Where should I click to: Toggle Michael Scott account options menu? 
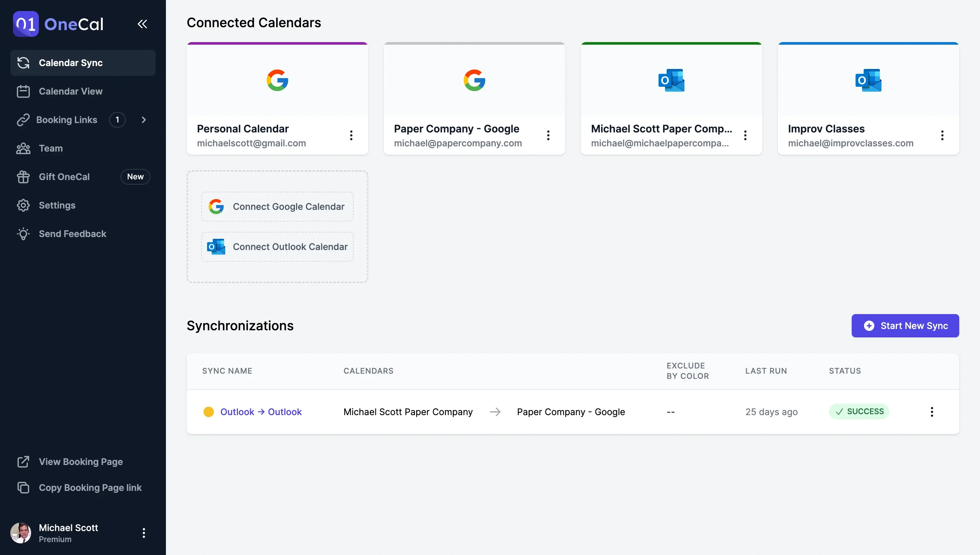[x=143, y=533]
